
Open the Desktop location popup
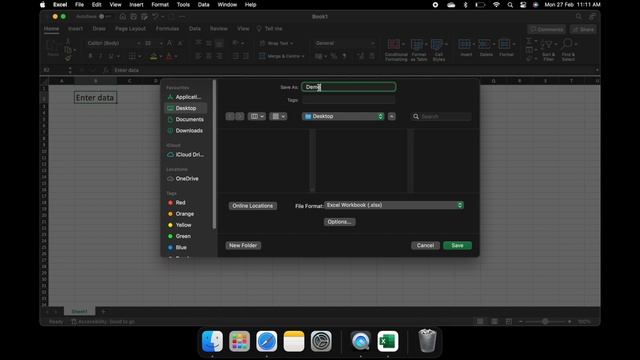[x=343, y=116]
